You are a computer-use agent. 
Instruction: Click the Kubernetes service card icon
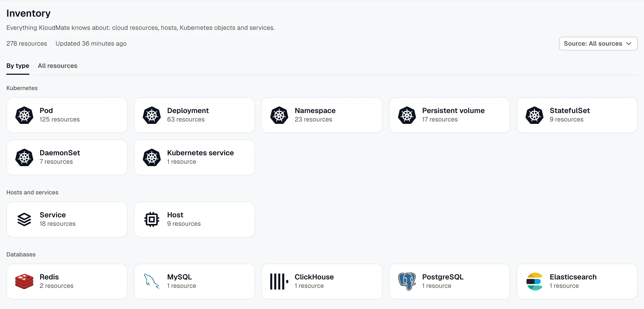(x=152, y=157)
